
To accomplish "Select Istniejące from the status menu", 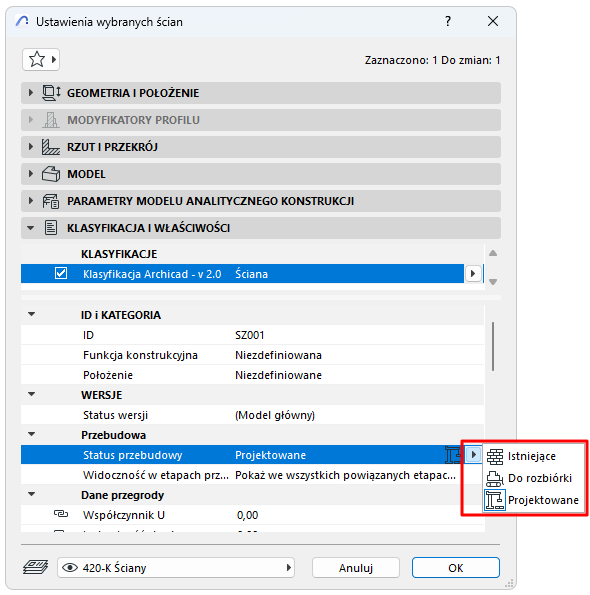I will click(x=533, y=456).
